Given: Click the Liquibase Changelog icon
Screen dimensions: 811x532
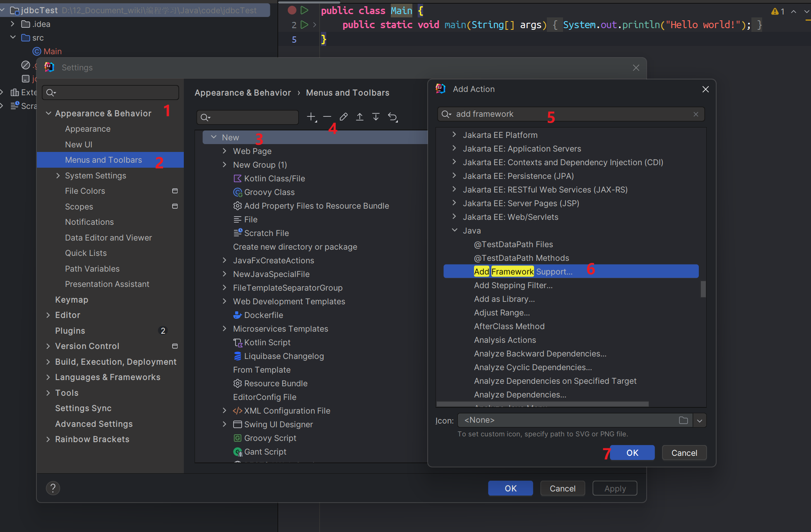Looking at the screenshot, I should coord(238,356).
